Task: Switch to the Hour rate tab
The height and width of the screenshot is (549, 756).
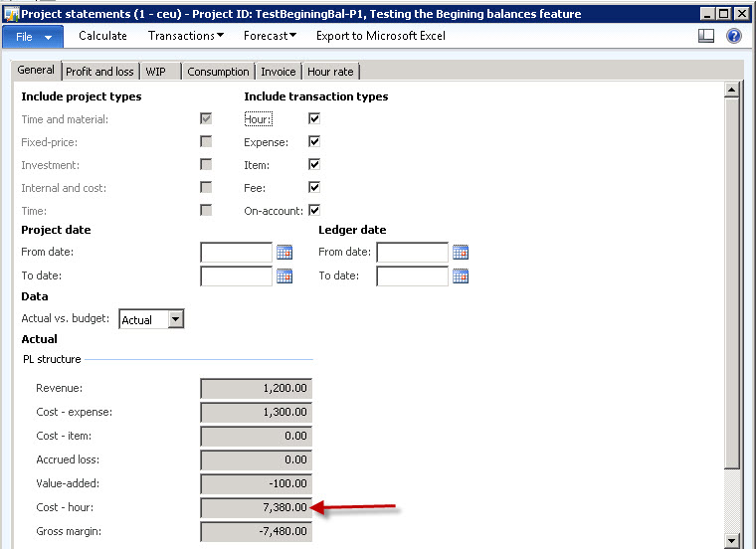Action: click(331, 72)
